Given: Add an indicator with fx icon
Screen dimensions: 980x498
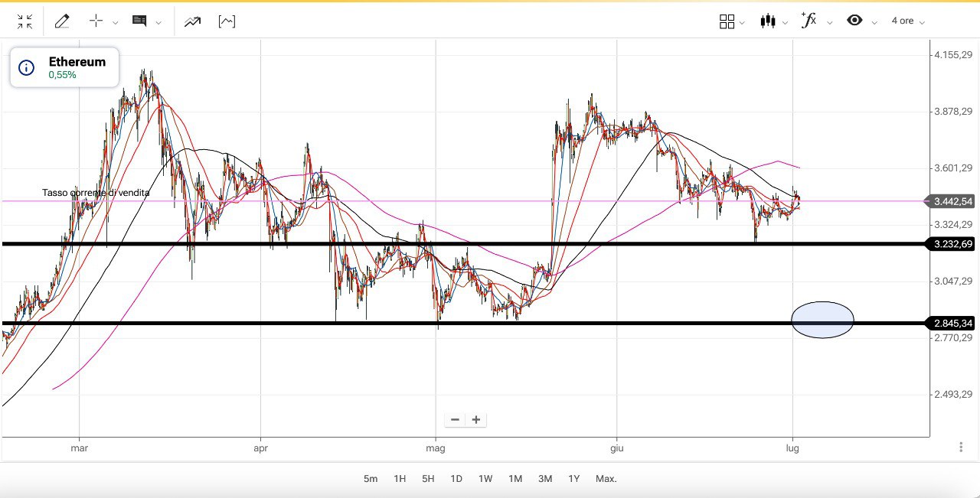Looking at the screenshot, I should 808,21.
